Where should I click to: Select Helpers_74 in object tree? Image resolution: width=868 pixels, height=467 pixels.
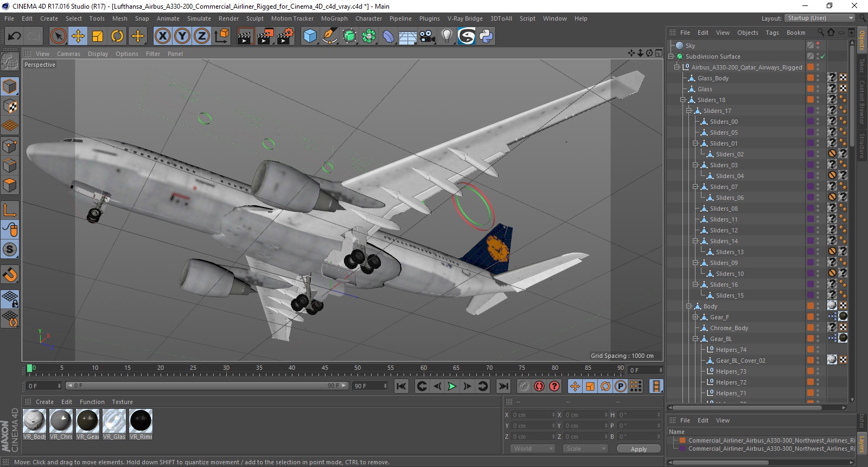click(x=731, y=350)
